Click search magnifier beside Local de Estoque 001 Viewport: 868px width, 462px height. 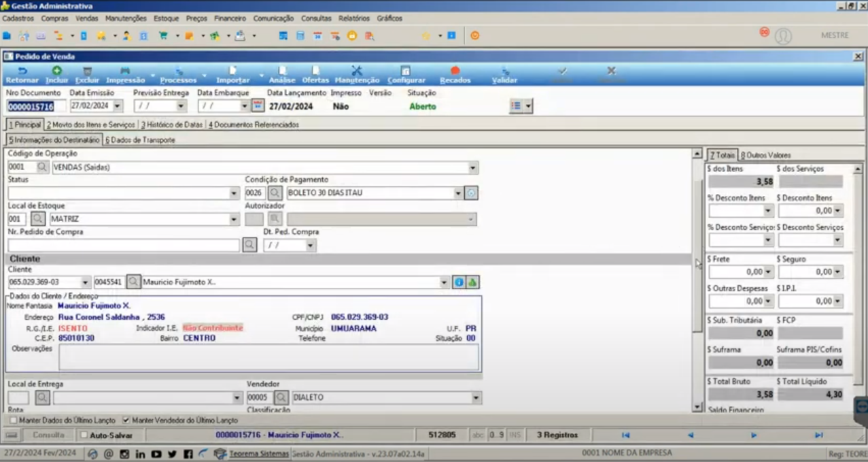click(38, 219)
